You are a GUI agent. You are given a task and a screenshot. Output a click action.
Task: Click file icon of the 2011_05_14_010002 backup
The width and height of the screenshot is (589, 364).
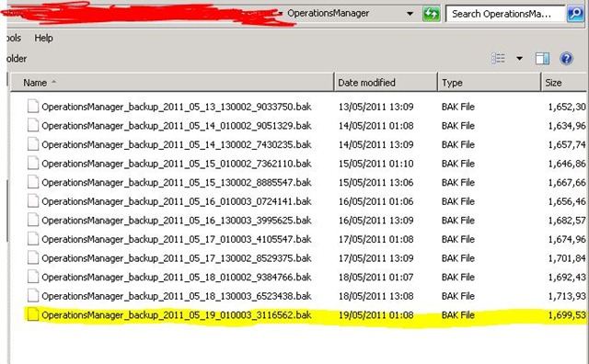(x=33, y=125)
